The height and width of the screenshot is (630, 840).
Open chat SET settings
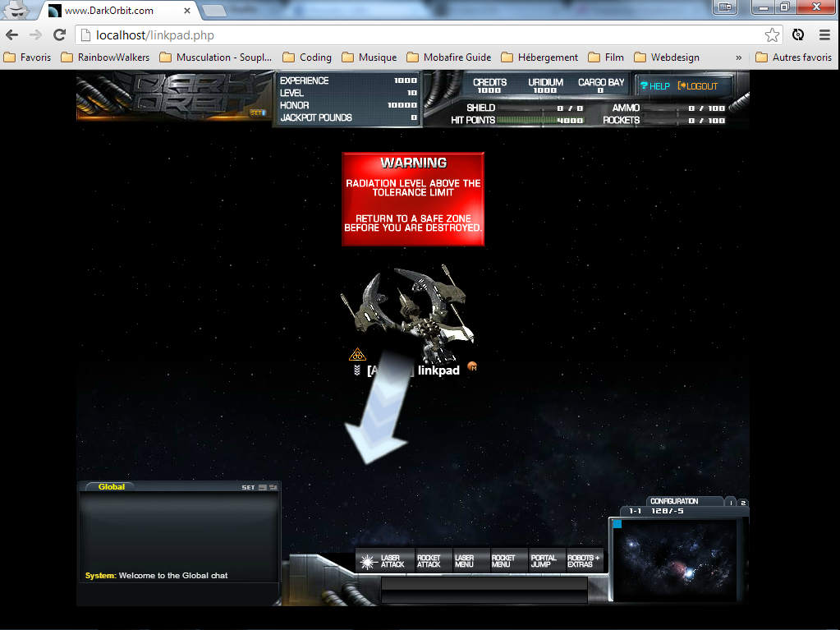pyautogui.click(x=247, y=488)
